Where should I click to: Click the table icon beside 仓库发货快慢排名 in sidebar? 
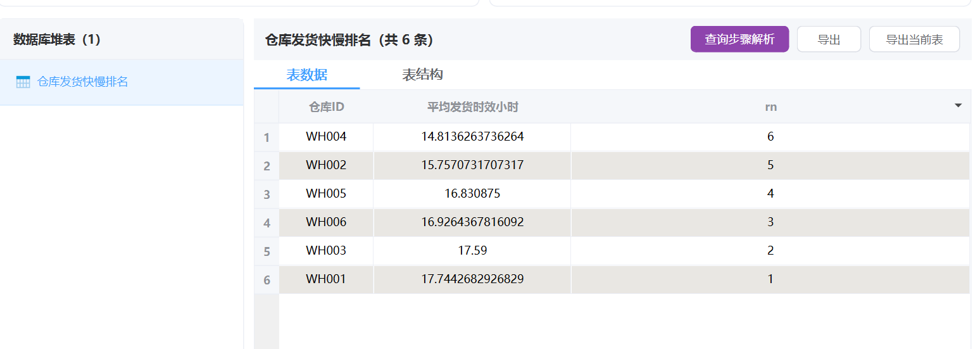[x=23, y=82]
